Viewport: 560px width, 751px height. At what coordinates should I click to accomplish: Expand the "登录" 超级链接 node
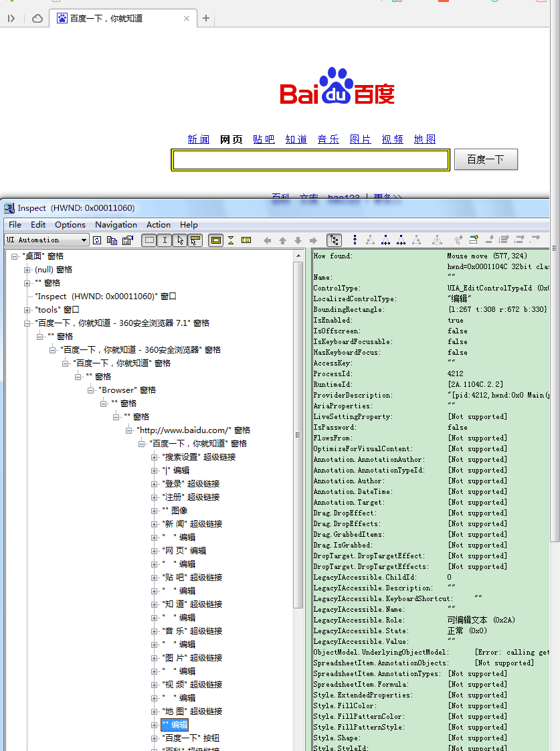pyautogui.click(x=155, y=484)
